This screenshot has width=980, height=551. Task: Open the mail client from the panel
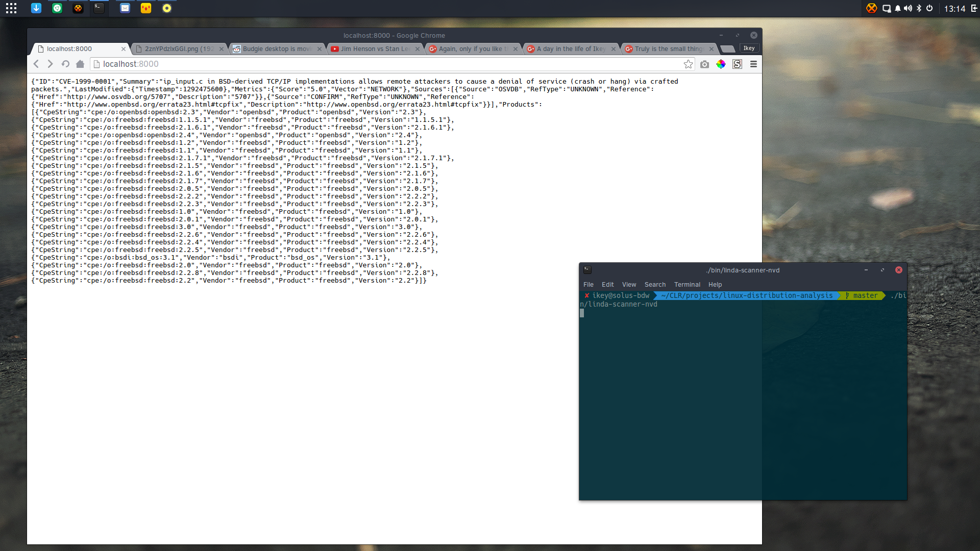(125, 8)
